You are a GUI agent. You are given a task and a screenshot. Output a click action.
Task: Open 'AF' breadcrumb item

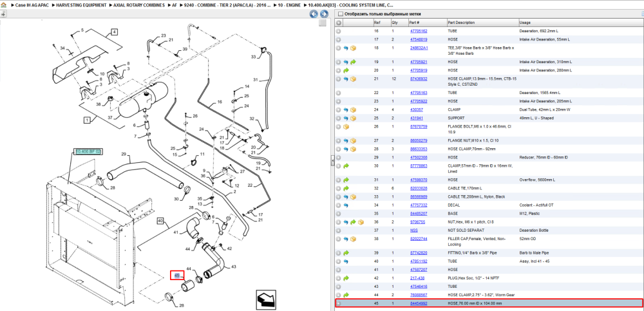(175, 5)
